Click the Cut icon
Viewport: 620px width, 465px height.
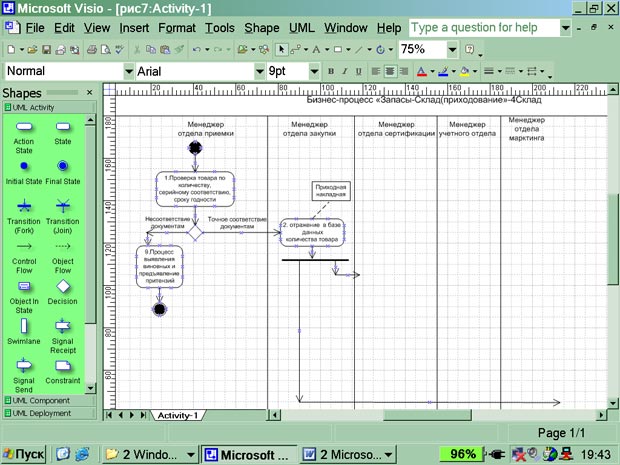coord(137,50)
